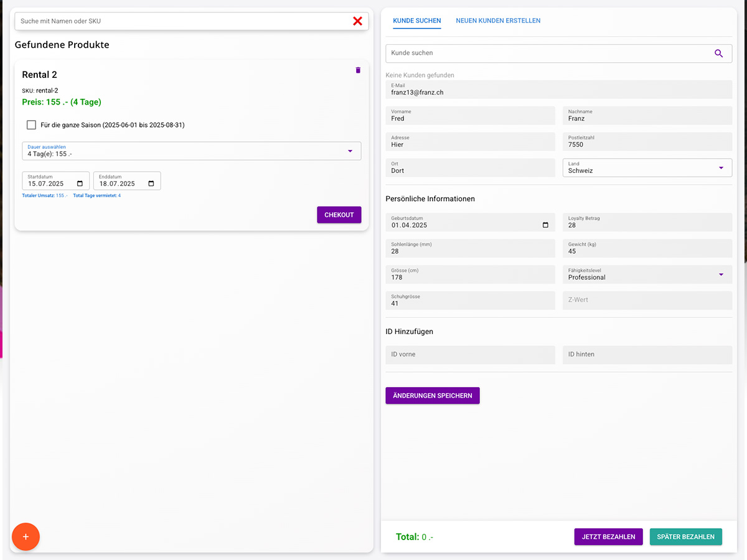Click the magnifier icon in customer search
This screenshot has width=747, height=560.
coord(718,54)
